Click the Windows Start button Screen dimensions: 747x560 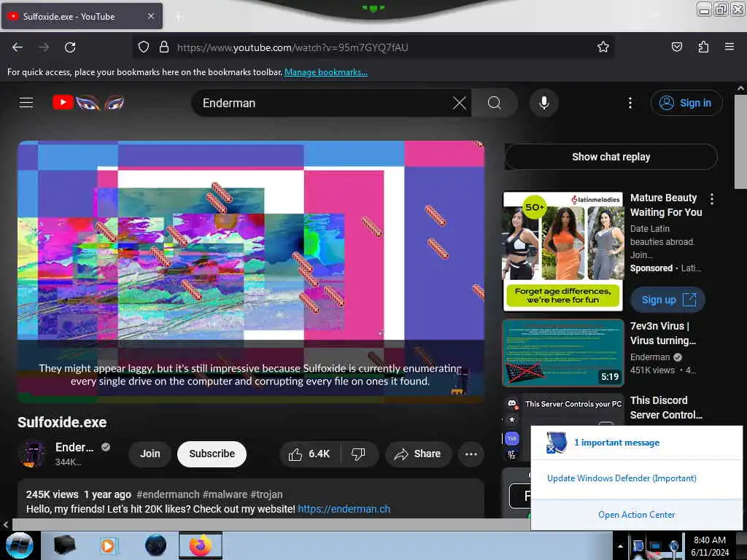(20, 545)
